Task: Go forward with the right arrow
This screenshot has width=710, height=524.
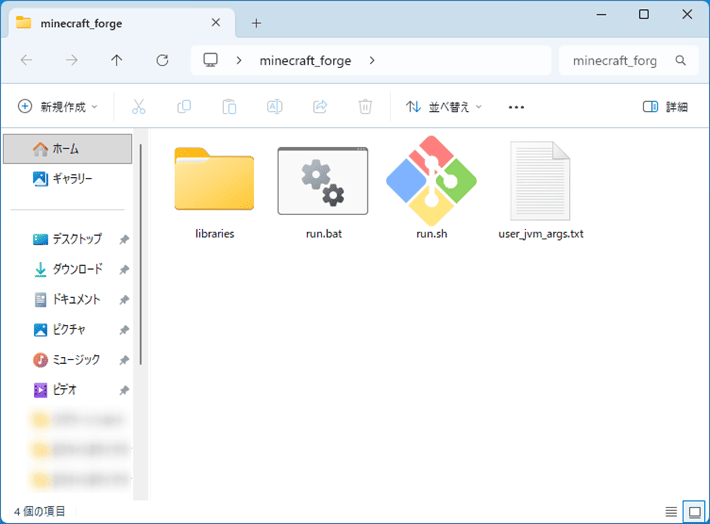Action: [x=72, y=60]
